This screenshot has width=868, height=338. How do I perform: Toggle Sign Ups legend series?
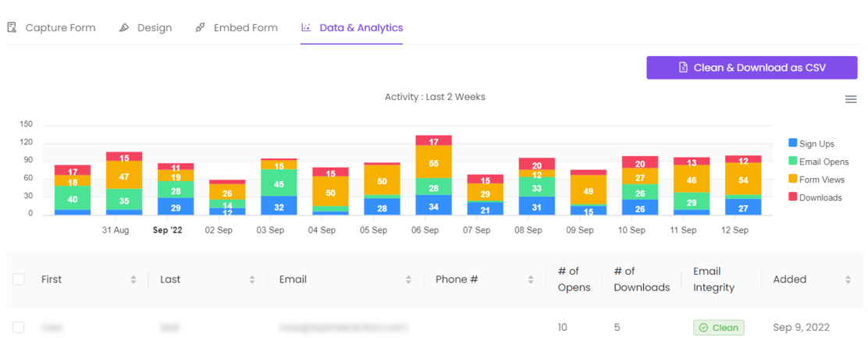pyautogui.click(x=816, y=144)
